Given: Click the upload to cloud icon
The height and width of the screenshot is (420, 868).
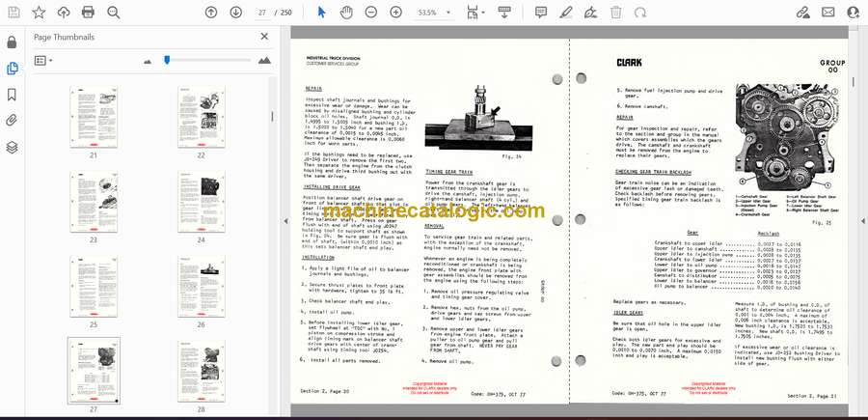Looking at the screenshot, I should (x=64, y=13).
